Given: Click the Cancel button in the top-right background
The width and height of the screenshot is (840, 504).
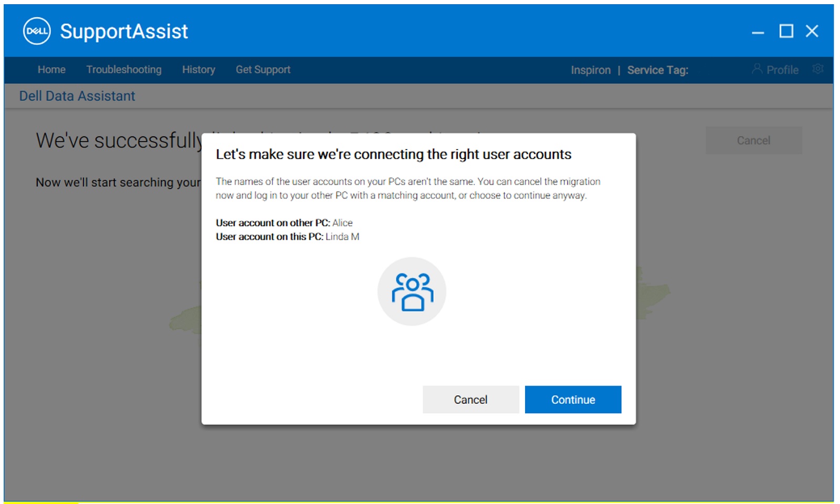Looking at the screenshot, I should (753, 140).
